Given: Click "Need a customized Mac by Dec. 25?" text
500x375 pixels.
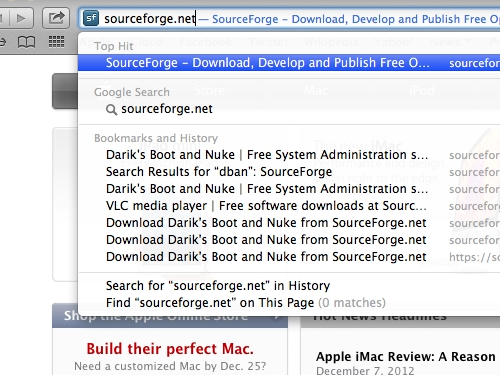Looking at the screenshot, I should (x=170, y=366).
